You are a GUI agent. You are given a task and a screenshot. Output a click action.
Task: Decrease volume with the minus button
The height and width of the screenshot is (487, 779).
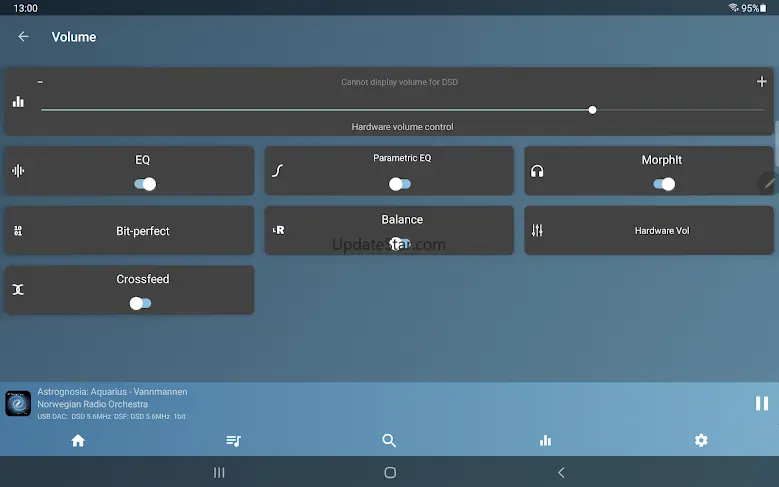coord(40,82)
